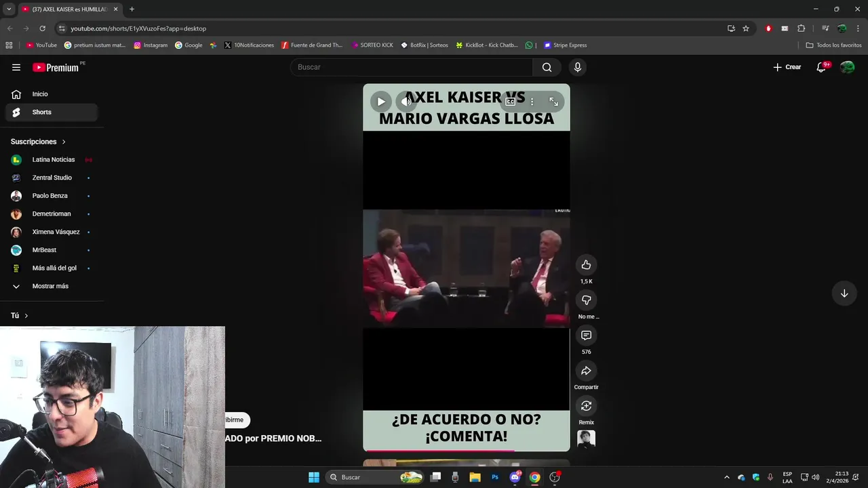Expand Mostrar más subscriptions
The width and height of the screenshot is (868, 488).
pos(52,286)
